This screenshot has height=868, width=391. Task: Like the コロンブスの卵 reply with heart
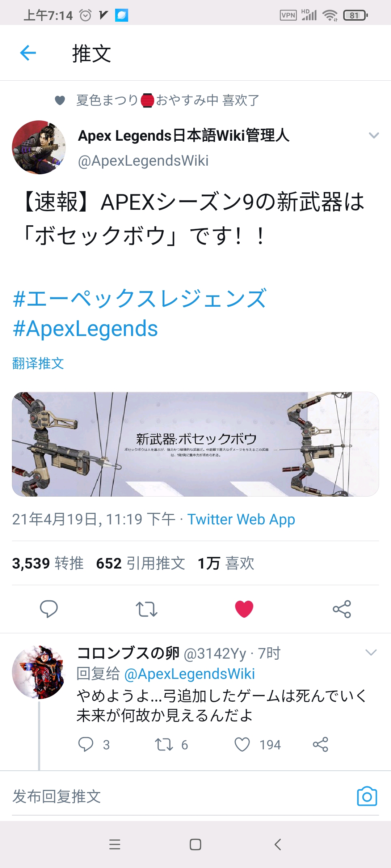[x=242, y=745]
